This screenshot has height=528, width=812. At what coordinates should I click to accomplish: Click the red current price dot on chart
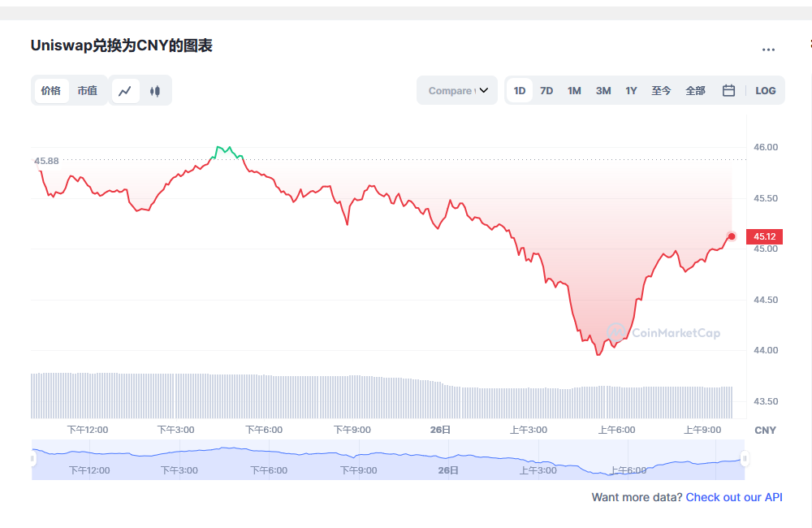point(732,236)
